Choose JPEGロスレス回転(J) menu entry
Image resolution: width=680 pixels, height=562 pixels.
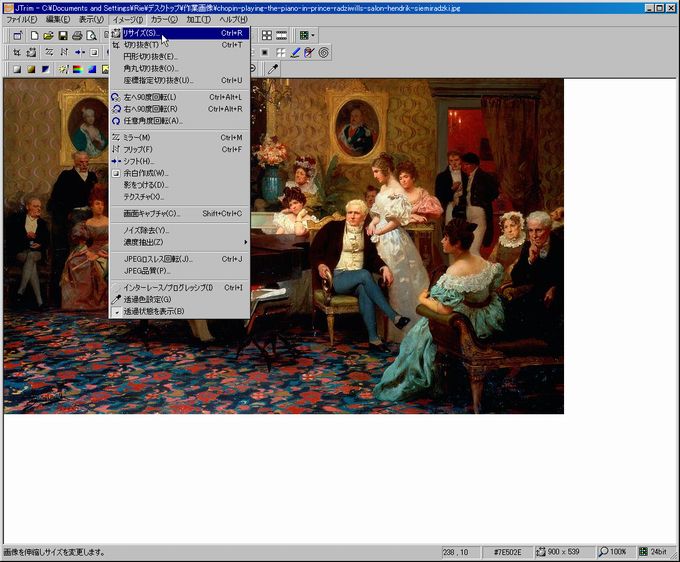[x=180, y=259]
